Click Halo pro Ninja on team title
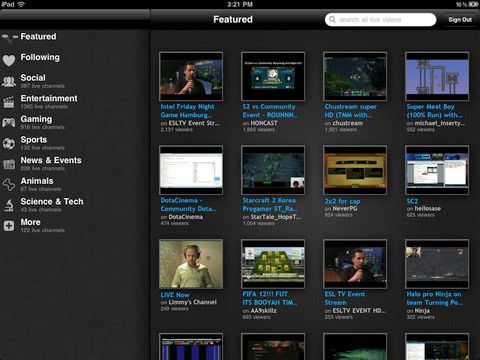Viewport: 480px width, 360px height. 434,298
